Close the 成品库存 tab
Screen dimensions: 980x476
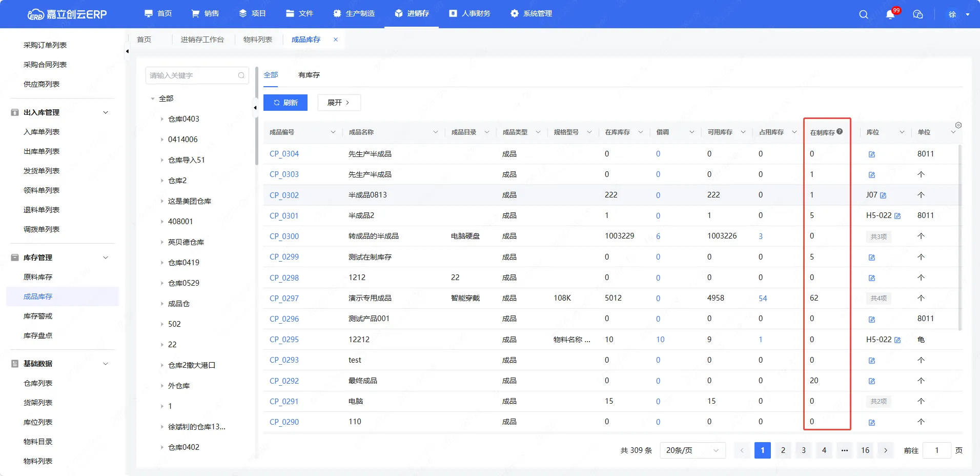(x=336, y=39)
